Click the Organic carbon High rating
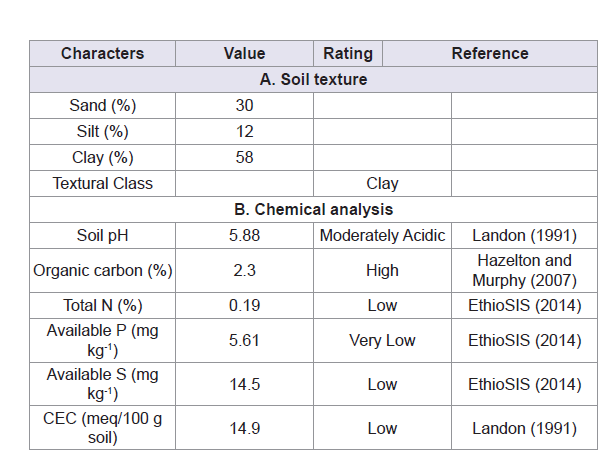 click(382, 270)
